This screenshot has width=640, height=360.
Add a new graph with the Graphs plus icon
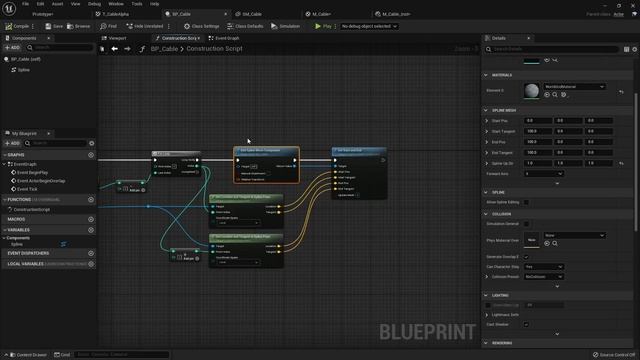click(x=91, y=155)
